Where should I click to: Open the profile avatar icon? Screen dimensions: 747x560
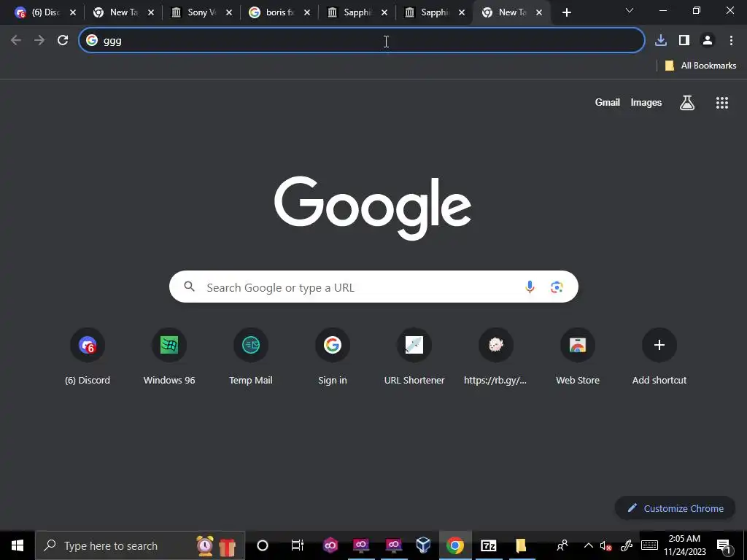[708, 41]
